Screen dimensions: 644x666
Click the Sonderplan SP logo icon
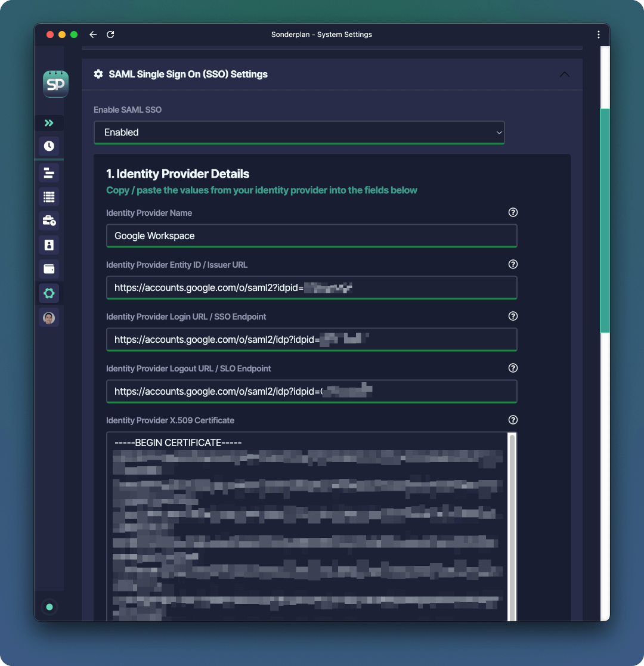pos(55,83)
